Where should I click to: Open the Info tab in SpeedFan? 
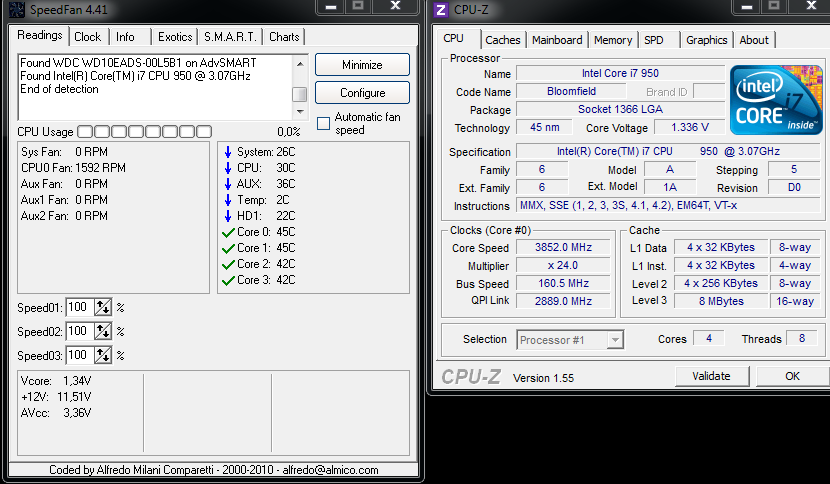click(x=125, y=37)
